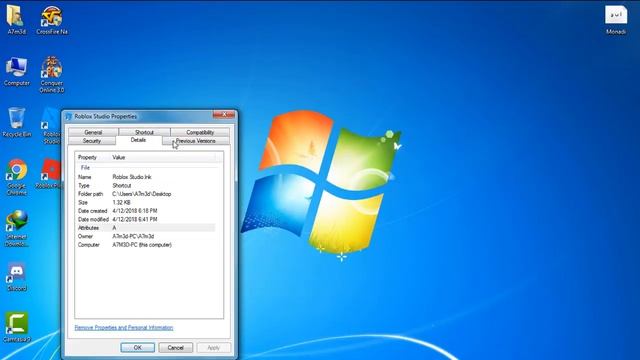This screenshot has width=640, height=360.
Task: Open the Computer desktop icon
Action: click(x=16, y=71)
